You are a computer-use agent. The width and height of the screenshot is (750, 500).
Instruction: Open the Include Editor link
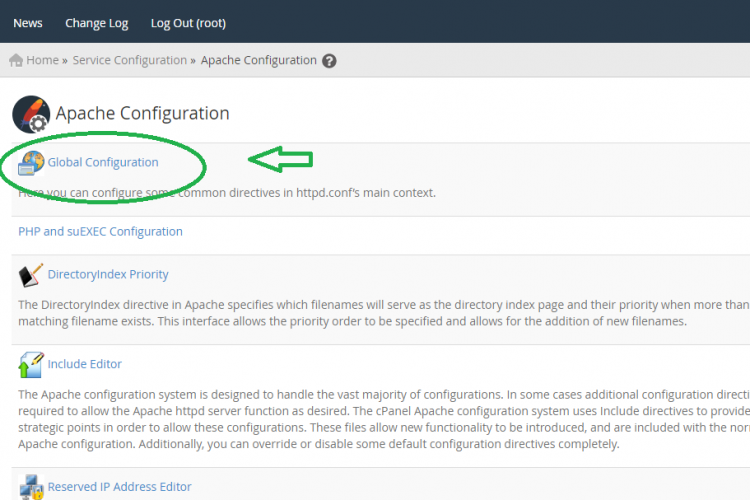(85, 364)
